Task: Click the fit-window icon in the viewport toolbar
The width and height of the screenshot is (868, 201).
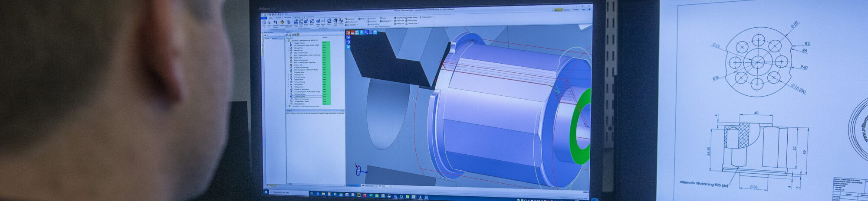Action: [x=371, y=32]
